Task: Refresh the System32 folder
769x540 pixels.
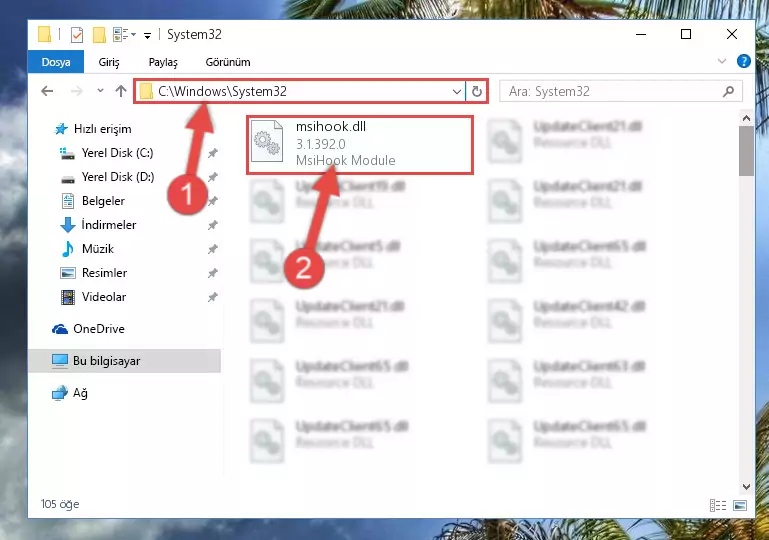Action: pos(476,91)
